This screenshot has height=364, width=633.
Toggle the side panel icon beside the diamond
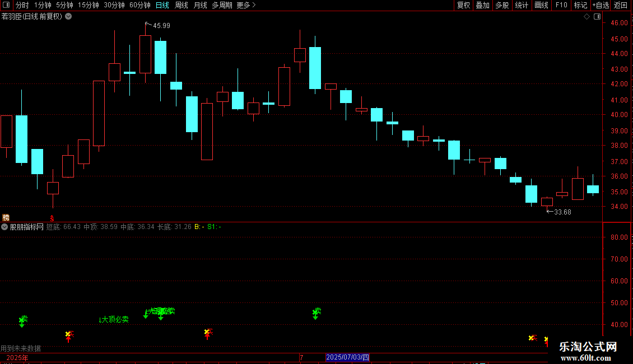[597, 17]
